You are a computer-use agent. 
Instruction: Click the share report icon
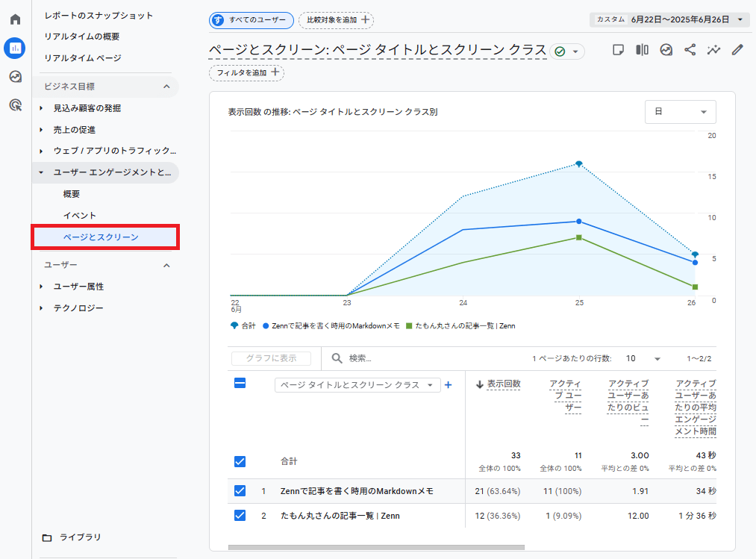click(x=690, y=50)
